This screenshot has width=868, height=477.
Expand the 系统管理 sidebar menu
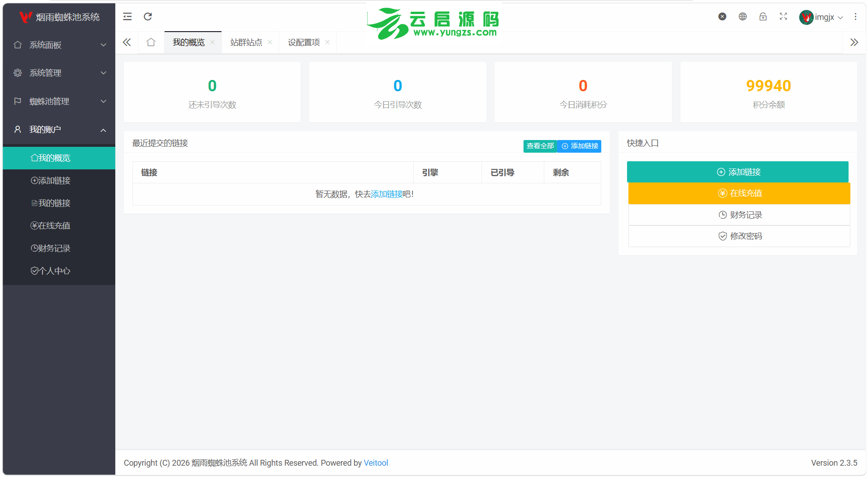point(59,73)
